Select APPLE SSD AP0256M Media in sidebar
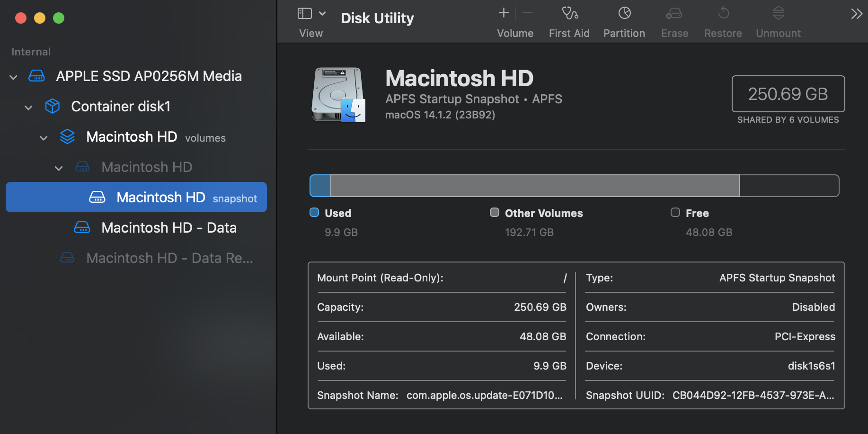The image size is (868, 434). click(136, 76)
